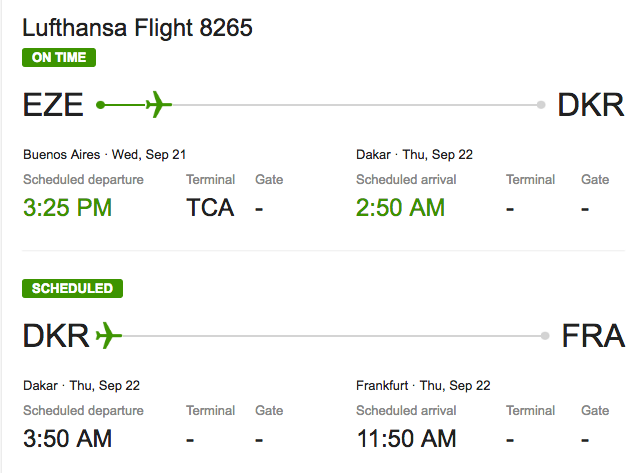Click the 2:50 AM scheduled arrival time
Viewport: 644px width, 473px height.
[x=400, y=207]
